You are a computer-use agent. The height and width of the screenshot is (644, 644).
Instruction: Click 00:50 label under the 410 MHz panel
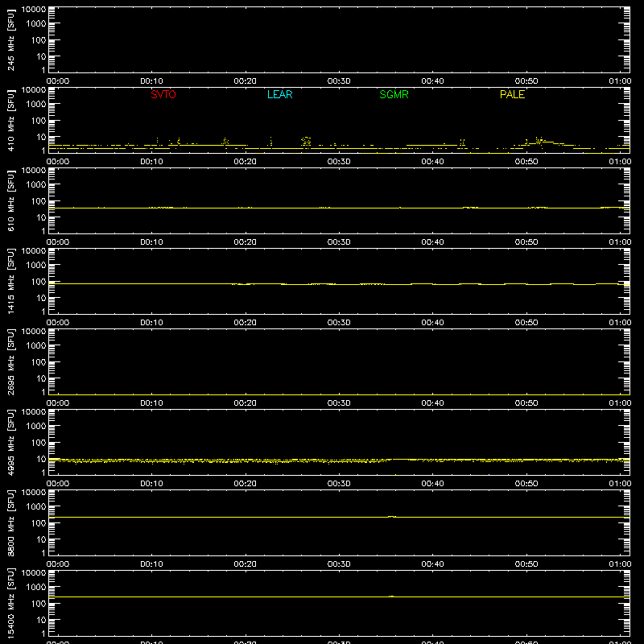[x=526, y=162]
